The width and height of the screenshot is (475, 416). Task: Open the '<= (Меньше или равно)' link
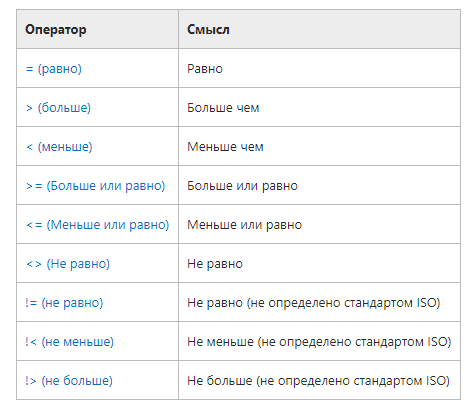pyautogui.click(x=97, y=225)
